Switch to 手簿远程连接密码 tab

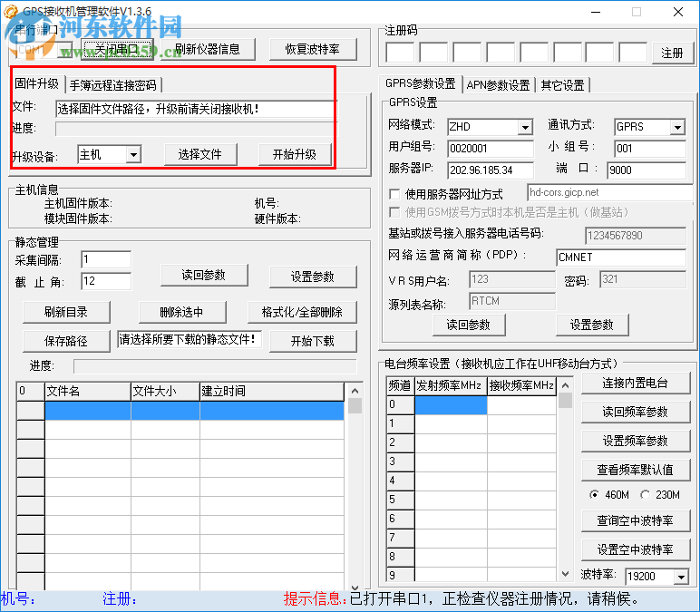(113, 85)
